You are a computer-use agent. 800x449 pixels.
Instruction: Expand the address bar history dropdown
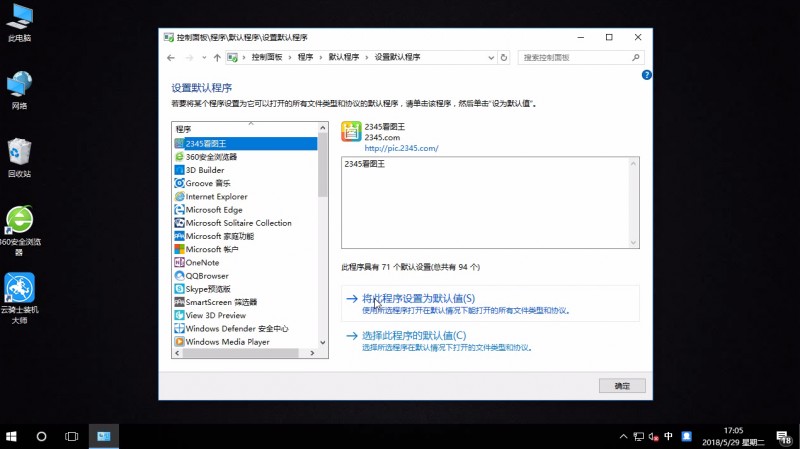491,58
